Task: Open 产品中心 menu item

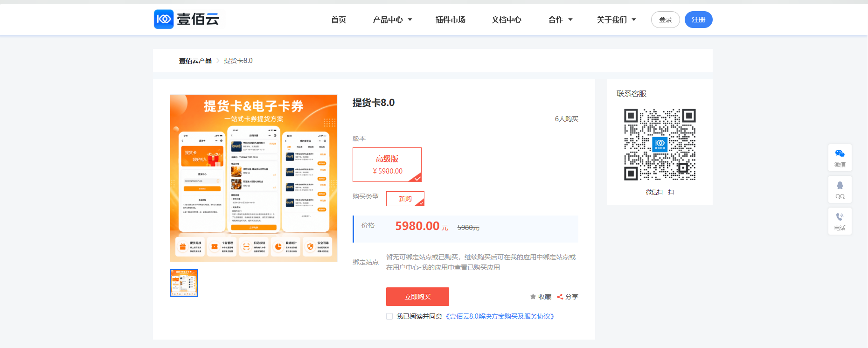Action: [388, 20]
